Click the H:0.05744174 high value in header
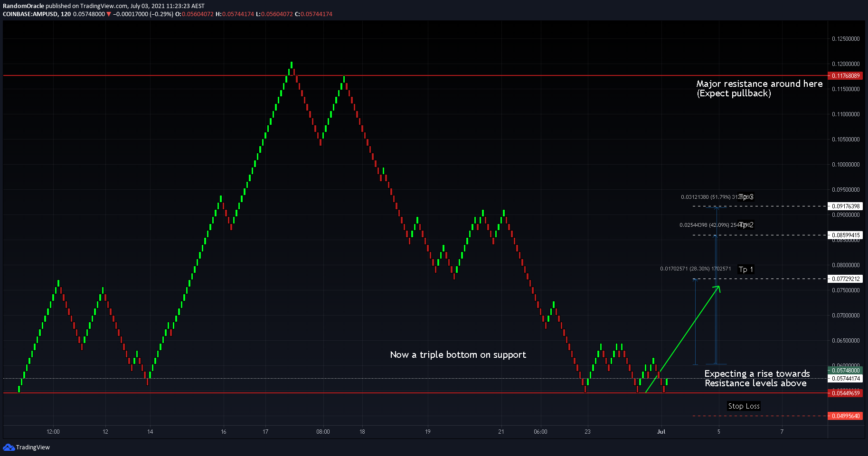This screenshot has height=456, width=868. point(235,14)
